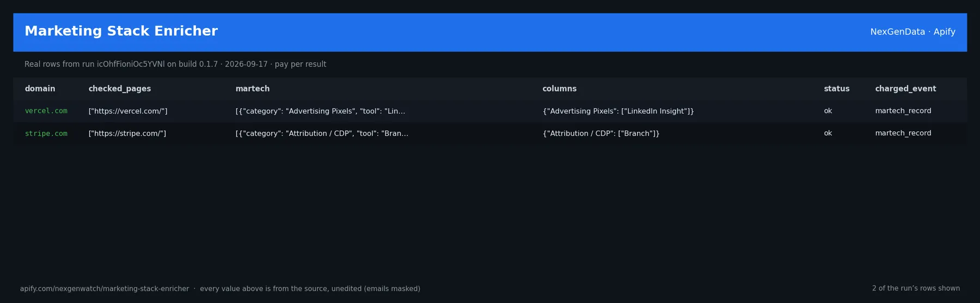Click the martech column header
This screenshot has height=303, width=980.
coord(253,89)
